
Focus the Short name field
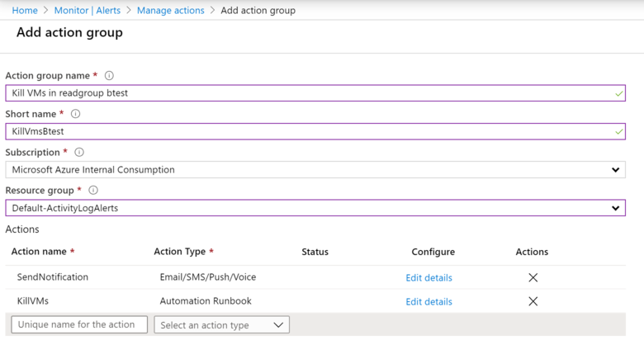[315, 131]
